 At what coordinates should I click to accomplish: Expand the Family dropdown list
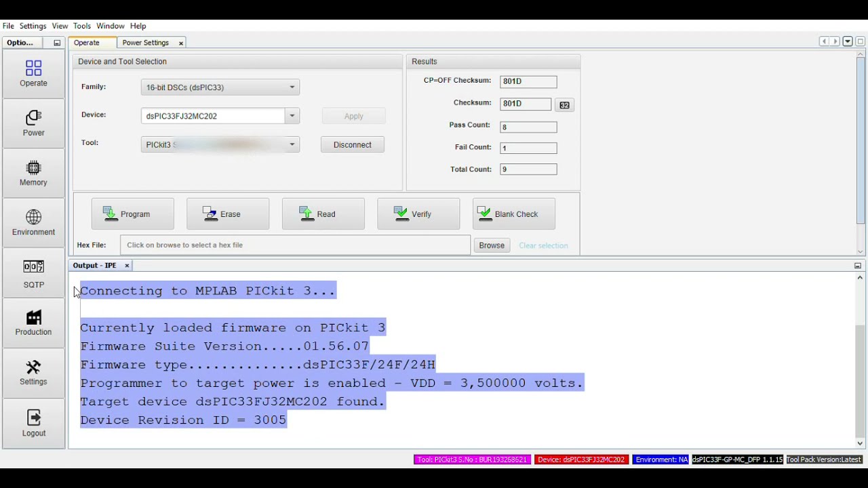point(292,87)
